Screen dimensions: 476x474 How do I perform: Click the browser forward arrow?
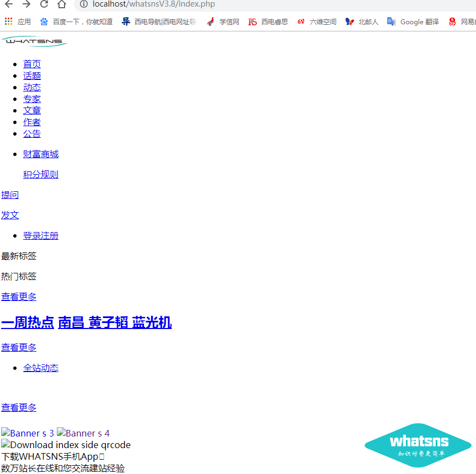pyautogui.click(x=26, y=4)
